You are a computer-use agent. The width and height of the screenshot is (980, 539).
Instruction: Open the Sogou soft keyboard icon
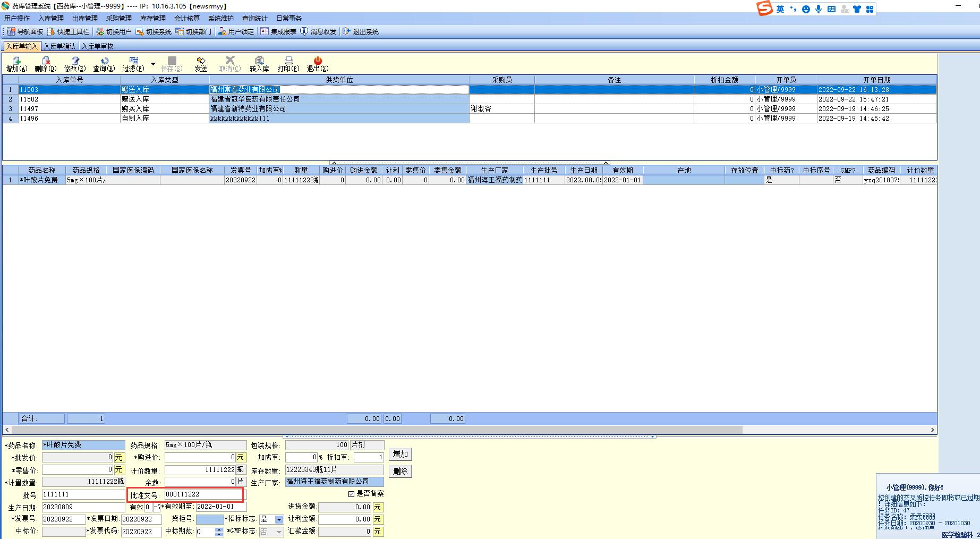(x=831, y=9)
